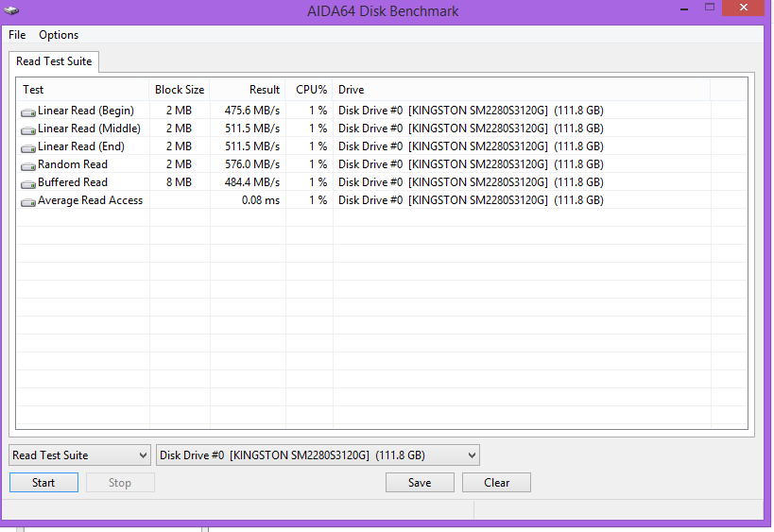Open the Options menu
The image size is (774, 532).
pyautogui.click(x=59, y=35)
